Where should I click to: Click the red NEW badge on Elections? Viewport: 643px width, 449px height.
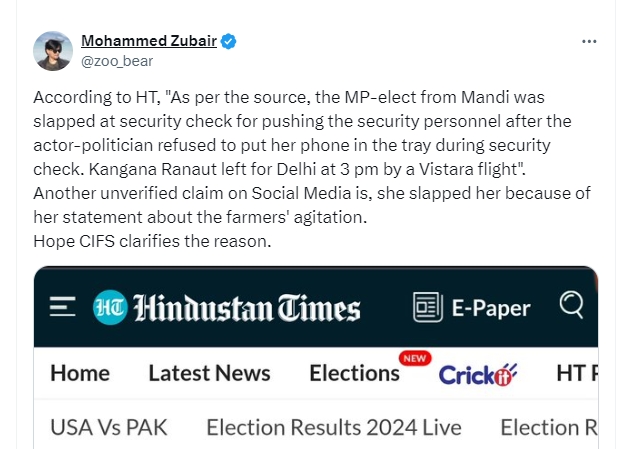pos(414,357)
